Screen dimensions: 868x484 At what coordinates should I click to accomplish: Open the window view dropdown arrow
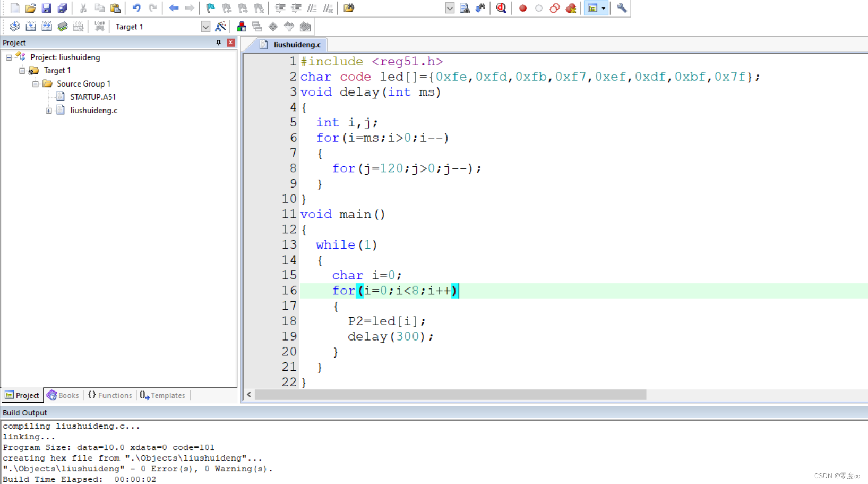click(604, 8)
